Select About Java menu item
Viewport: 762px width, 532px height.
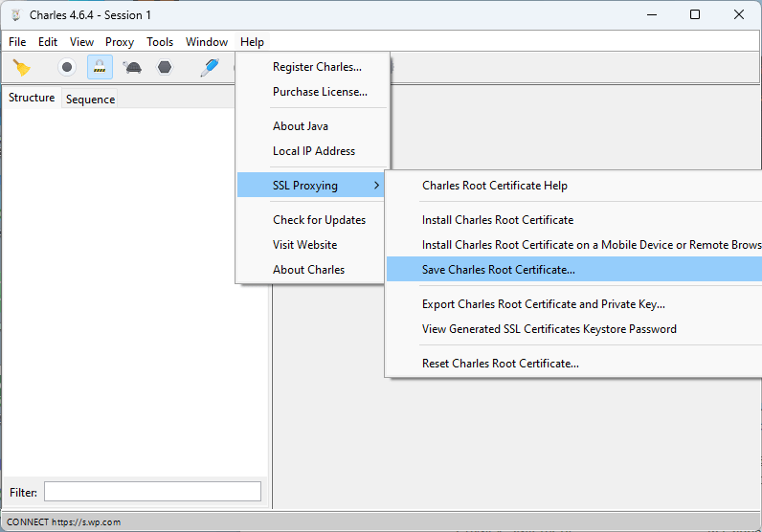[313, 126]
